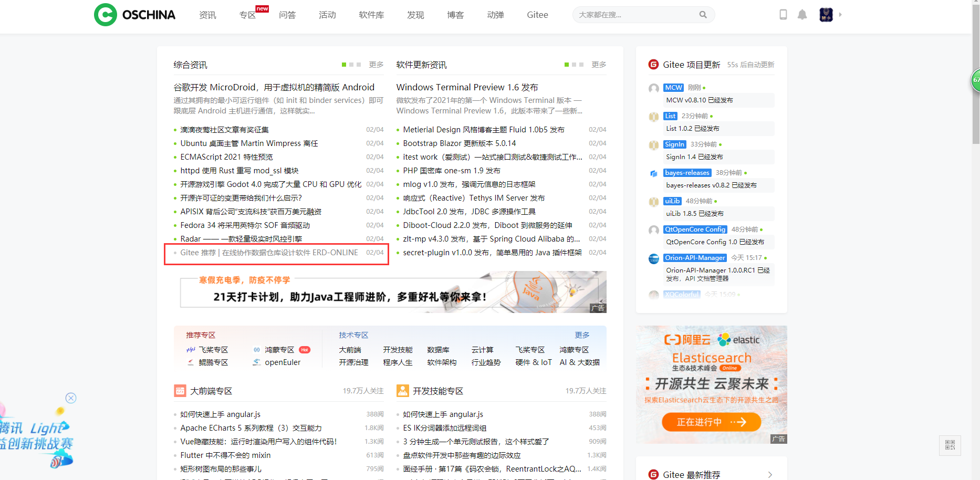980x480 pixels.
Task: Open Flutter 中不得不会的 mixin article
Action: pyautogui.click(x=225, y=455)
